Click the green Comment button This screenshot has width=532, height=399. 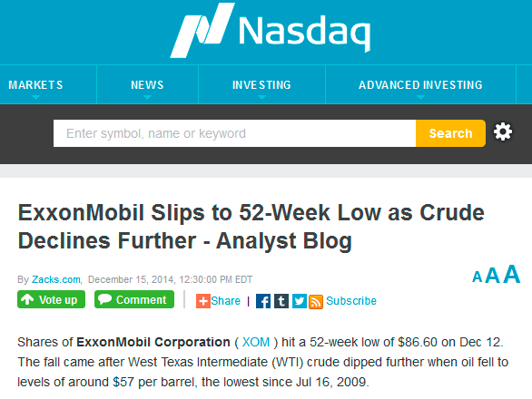[134, 299]
